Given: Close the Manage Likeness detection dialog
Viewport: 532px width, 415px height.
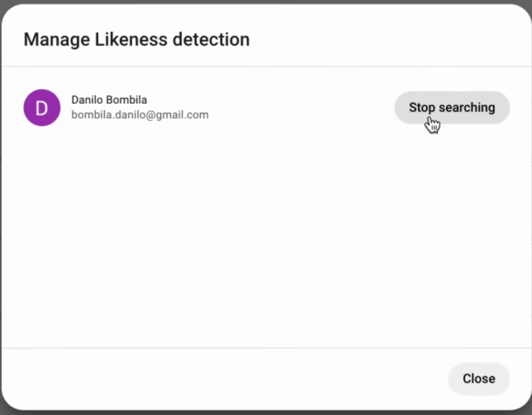Looking at the screenshot, I should (x=478, y=379).
